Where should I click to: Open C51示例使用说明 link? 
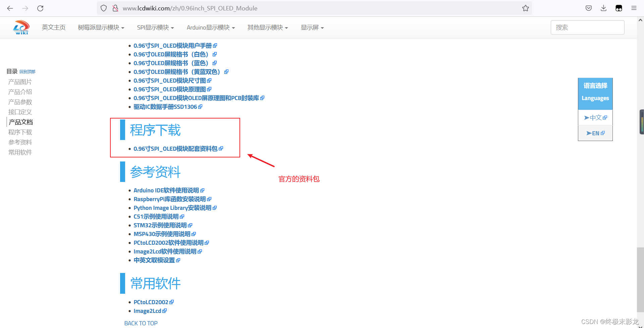point(159,217)
